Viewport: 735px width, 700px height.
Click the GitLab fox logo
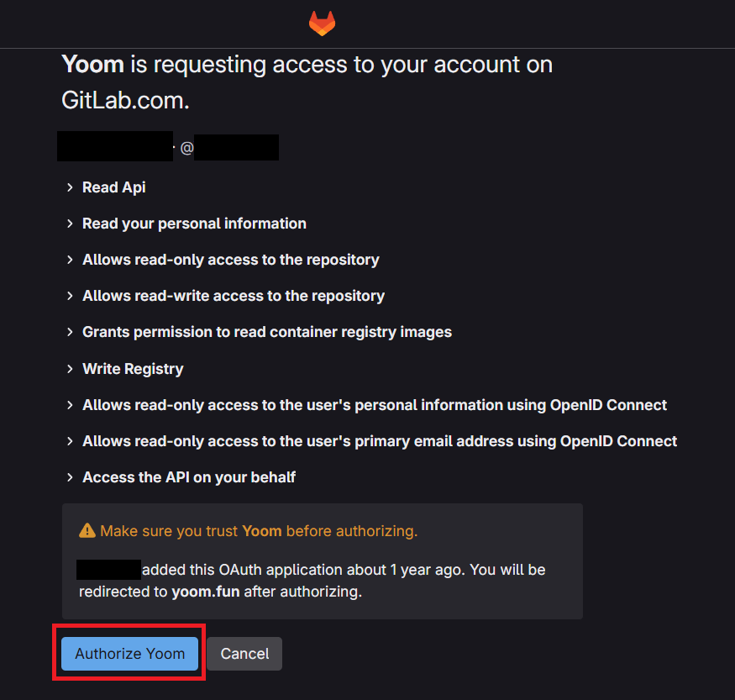point(322,23)
